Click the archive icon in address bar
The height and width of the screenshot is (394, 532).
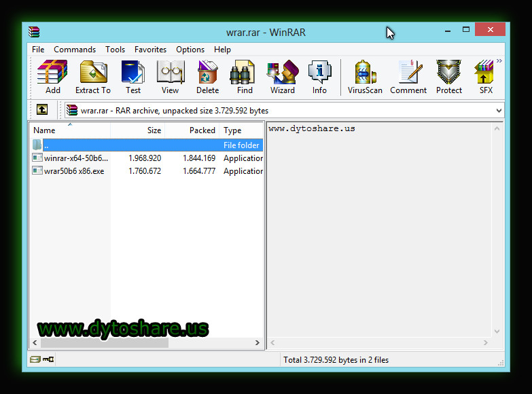coord(72,110)
